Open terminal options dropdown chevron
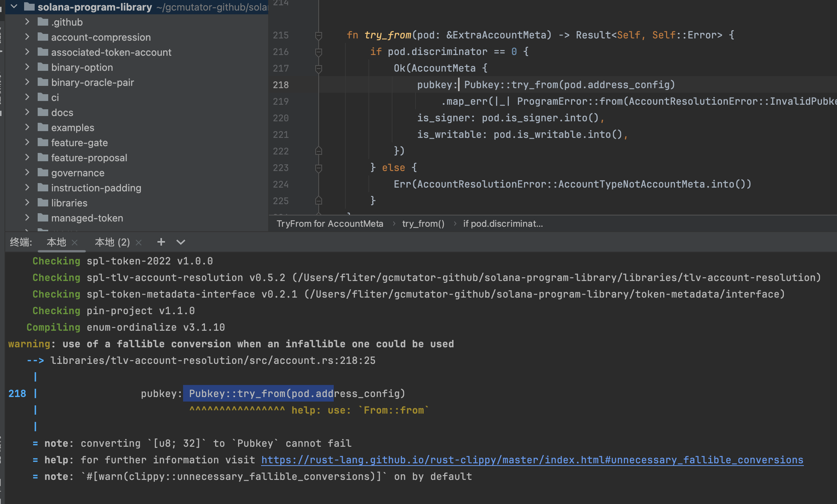This screenshot has width=837, height=504. 181,242
